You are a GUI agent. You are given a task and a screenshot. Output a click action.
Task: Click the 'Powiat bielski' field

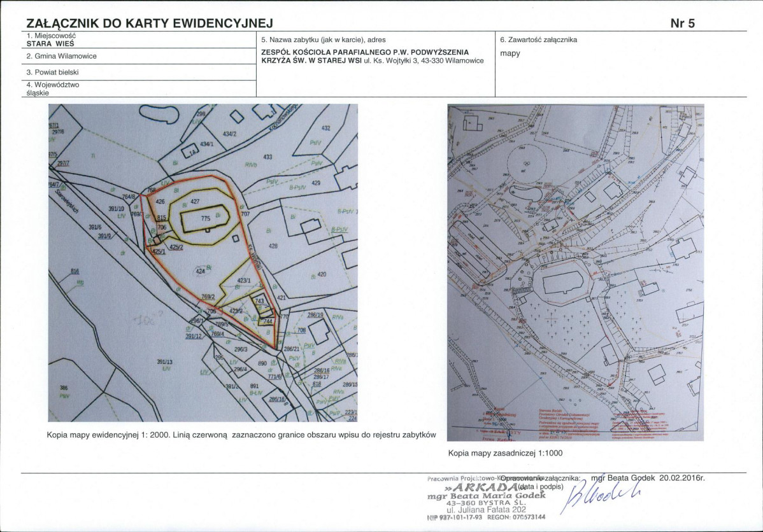pos(138,73)
